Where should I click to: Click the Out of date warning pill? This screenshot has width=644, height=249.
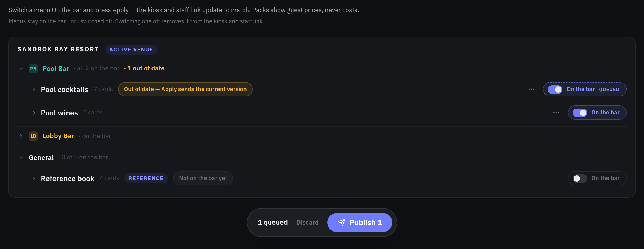point(185,89)
